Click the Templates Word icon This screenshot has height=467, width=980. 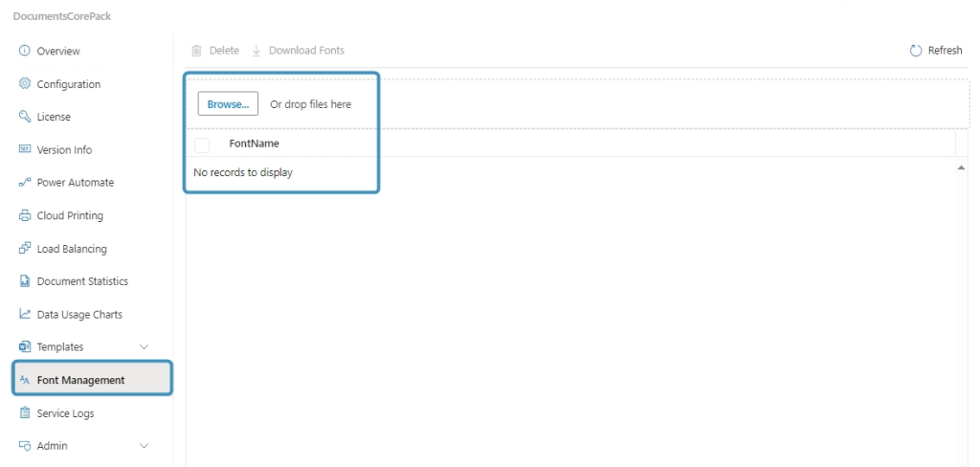tap(24, 347)
